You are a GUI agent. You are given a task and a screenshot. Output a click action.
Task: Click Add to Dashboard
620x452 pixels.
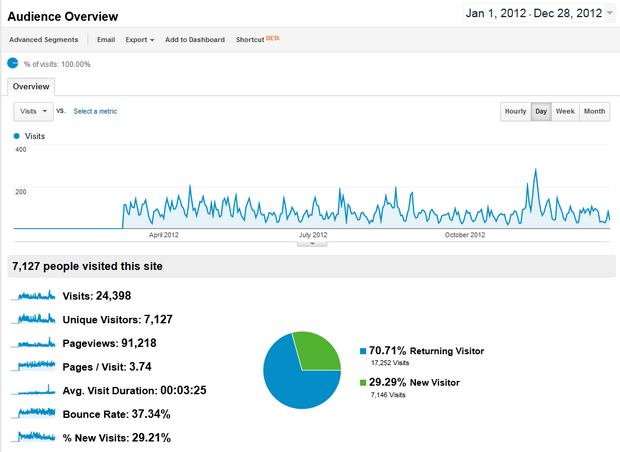tap(195, 40)
